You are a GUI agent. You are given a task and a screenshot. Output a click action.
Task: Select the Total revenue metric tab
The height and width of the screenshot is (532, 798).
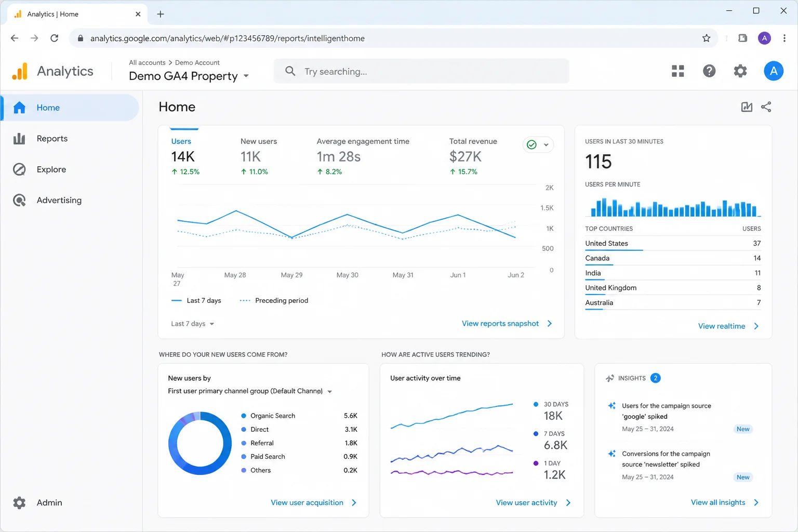473,156
